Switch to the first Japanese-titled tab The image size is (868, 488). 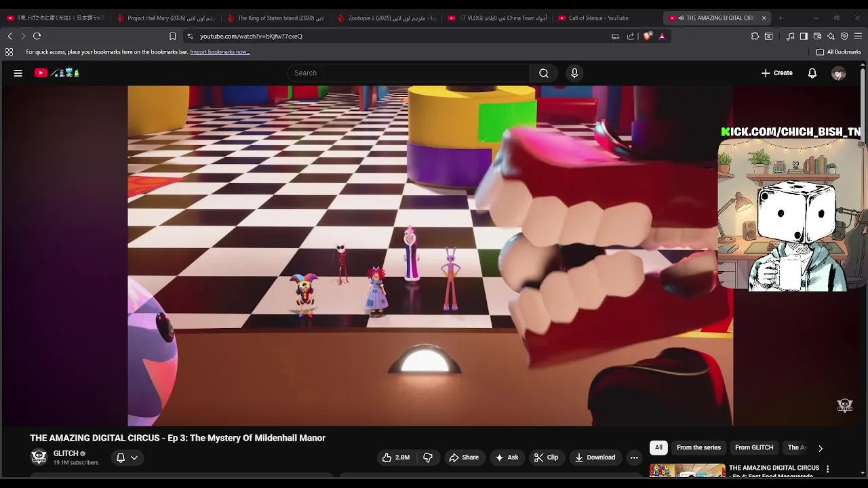56,18
